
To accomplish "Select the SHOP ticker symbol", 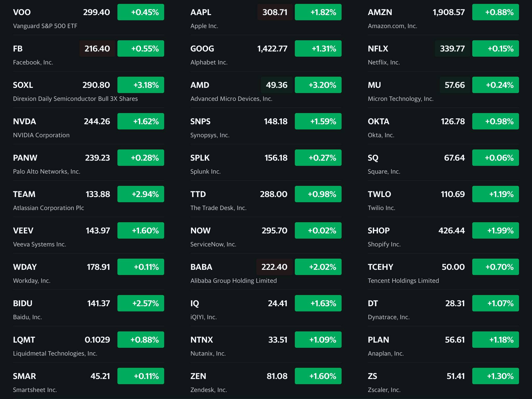I will 378,231.
